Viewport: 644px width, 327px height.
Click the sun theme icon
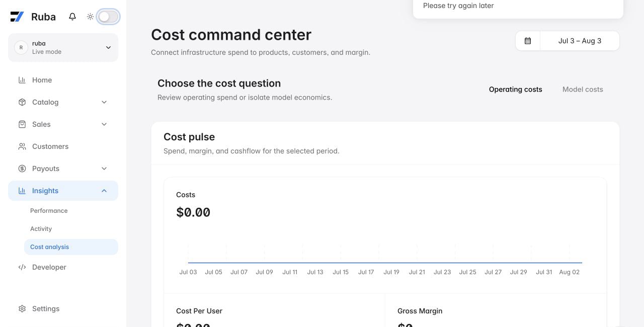pyautogui.click(x=90, y=17)
